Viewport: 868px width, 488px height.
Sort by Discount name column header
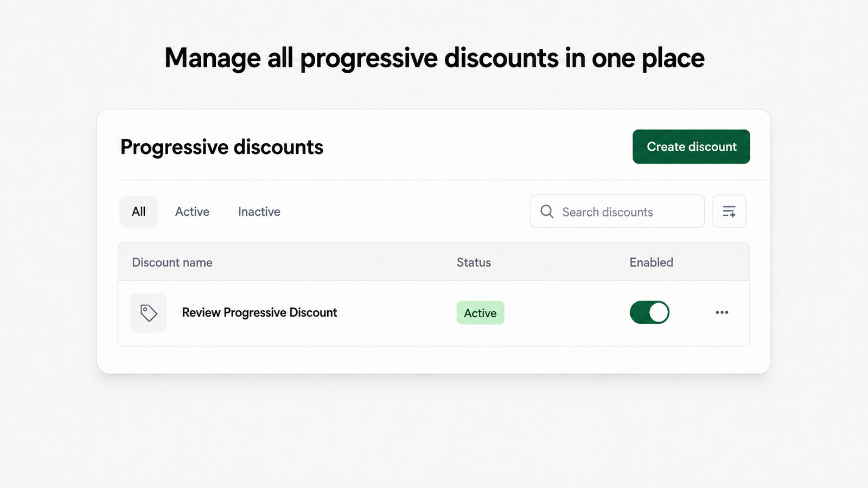pos(172,262)
